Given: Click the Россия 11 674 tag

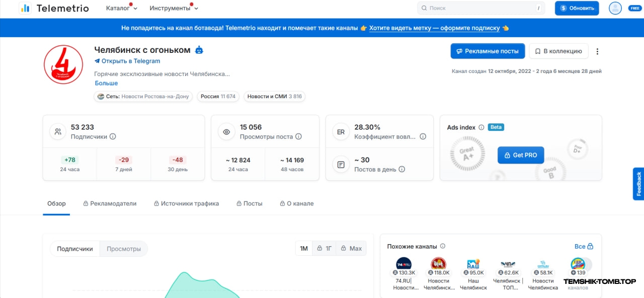Looking at the screenshot, I should (218, 96).
